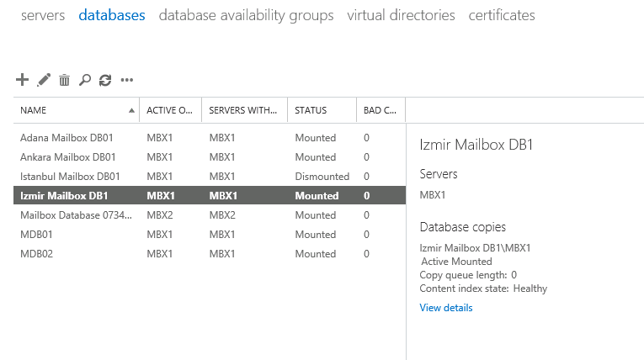
Task: Open more options ellipsis menu
Action: [127, 80]
